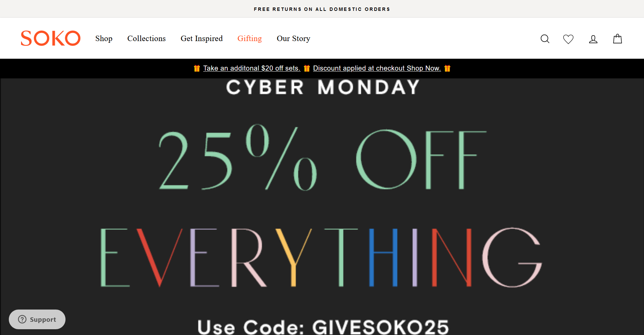
Task: Open the Collections menu
Action: point(147,39)
